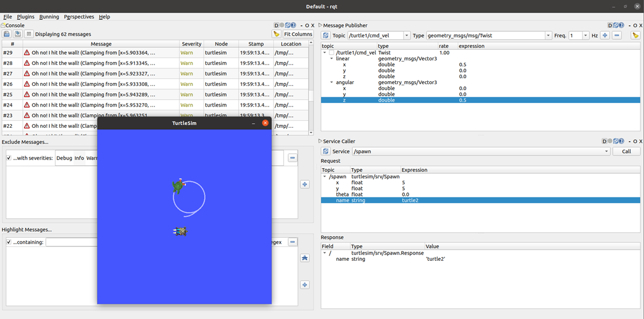Viewport: 644px width, 319px height.
Task: Open the message Type dropdown
Action: click(548, 36)
